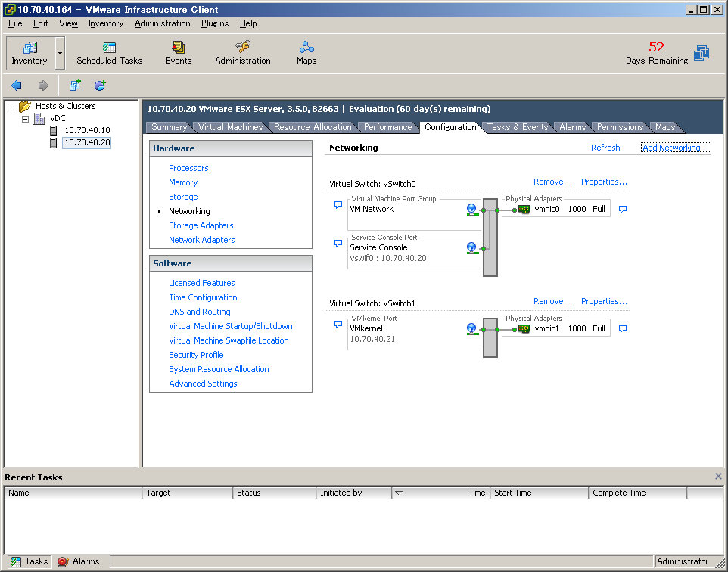Open the Processors hardware link

pos(188,168)
